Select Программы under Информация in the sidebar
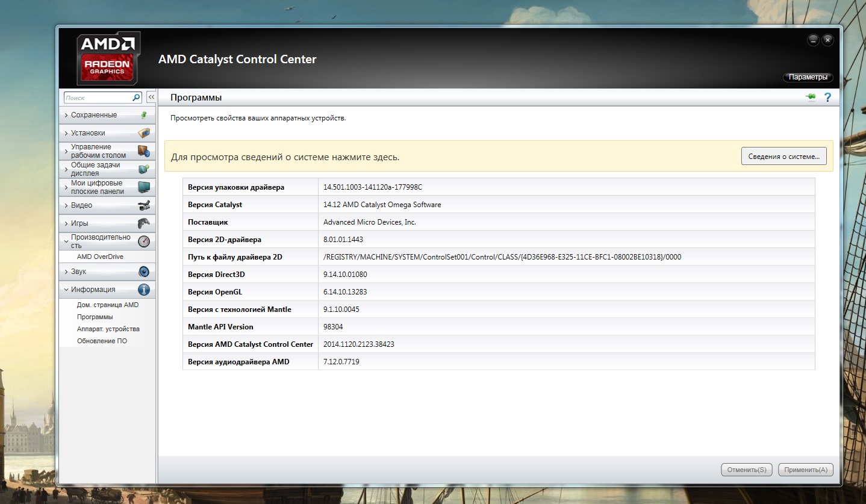The width and height of the screenshot is (866, 504). [x=95, y=317]
